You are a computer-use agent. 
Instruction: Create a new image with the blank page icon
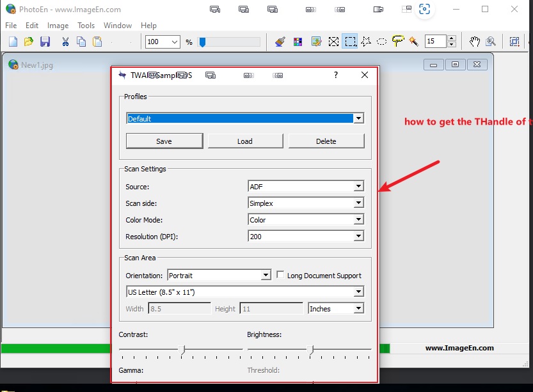pyautogui.click(x=13, y=42)
